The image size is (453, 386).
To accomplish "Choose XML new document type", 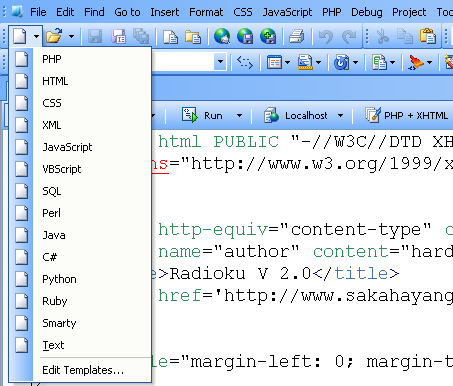I will point(80,125).
